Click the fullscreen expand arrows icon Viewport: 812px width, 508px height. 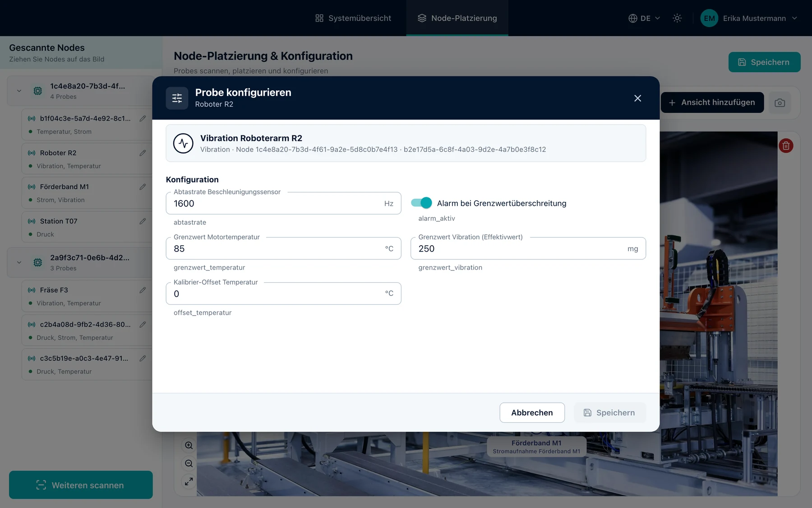pos(189,482)
